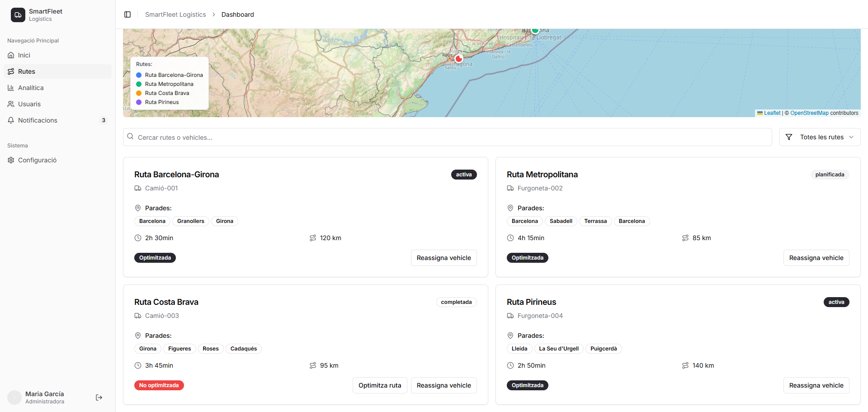This screenshot has width=868, height=412.
Task: Click the truck icon next to Camió-003
Action: [x=138, y=316]
